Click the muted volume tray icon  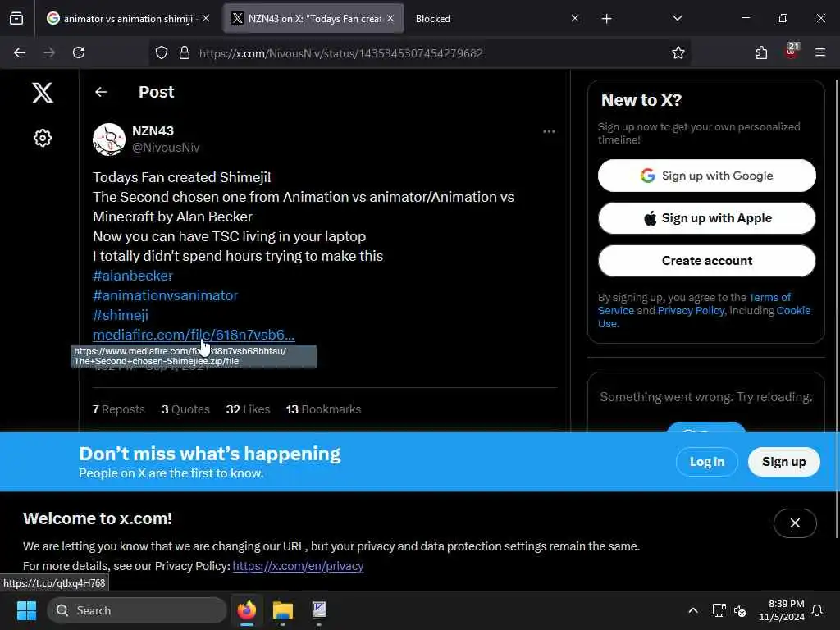(740, 610)
